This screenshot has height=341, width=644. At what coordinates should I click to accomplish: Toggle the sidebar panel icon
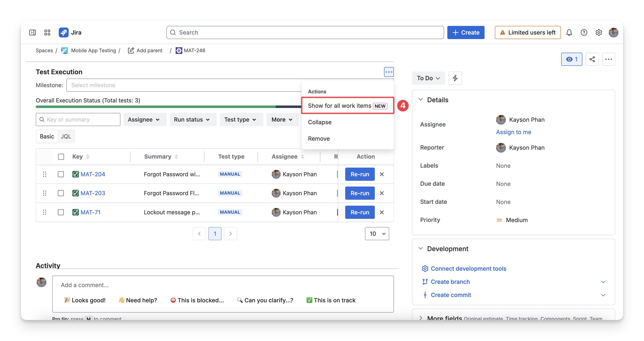[32, 32]
